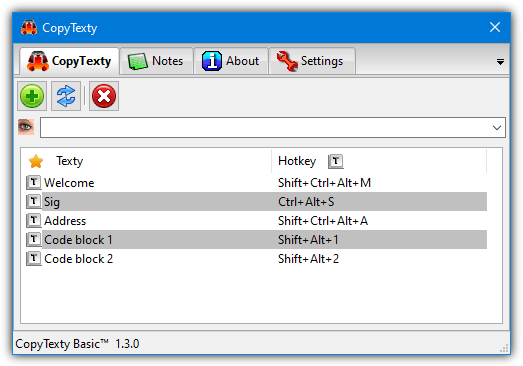523x366 pixels.
Task: Click the CopyTexty Basic 1.3.0 status text
Action: [77, 344]
